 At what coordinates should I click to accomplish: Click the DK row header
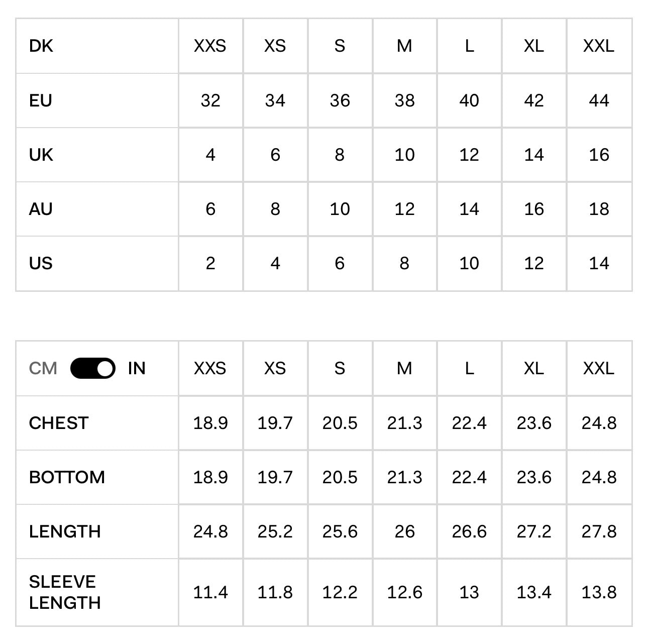click(41, 46)
